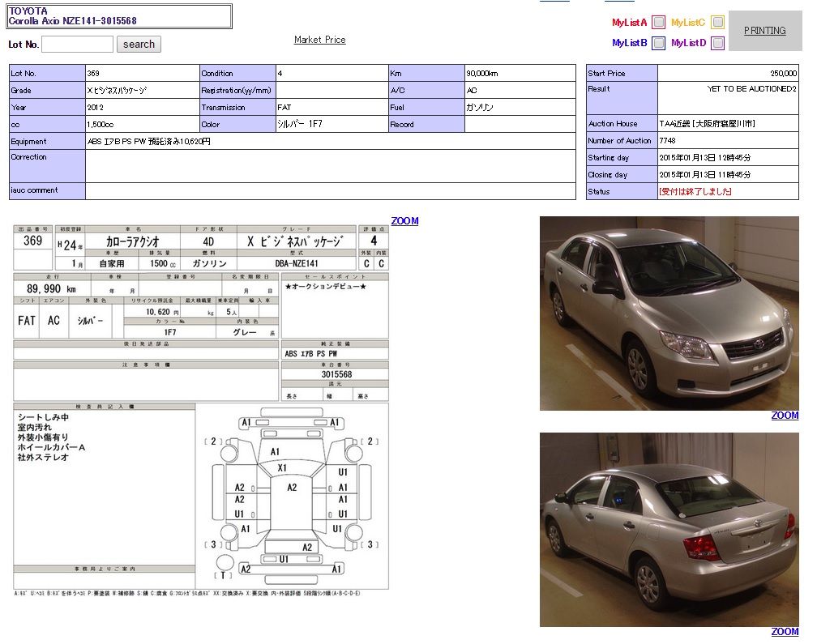The height and width of the screenshot is (644, 817).
Task: Click the red Status text in table
Action: (695, 192)
